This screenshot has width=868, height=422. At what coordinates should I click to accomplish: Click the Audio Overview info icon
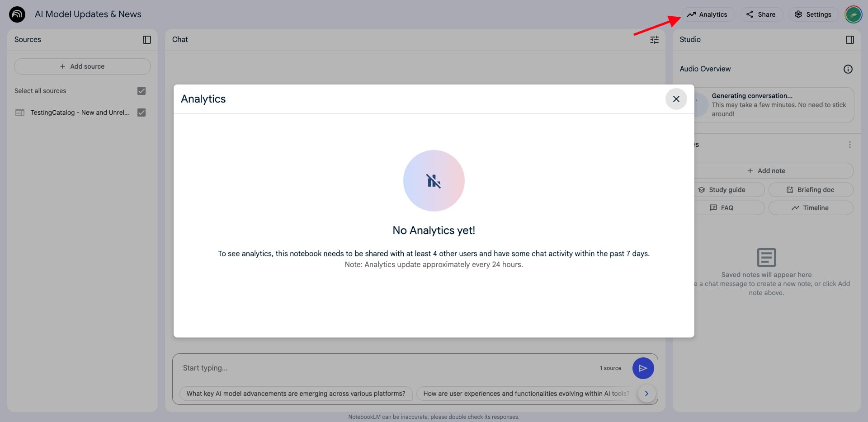click(848, 69)
